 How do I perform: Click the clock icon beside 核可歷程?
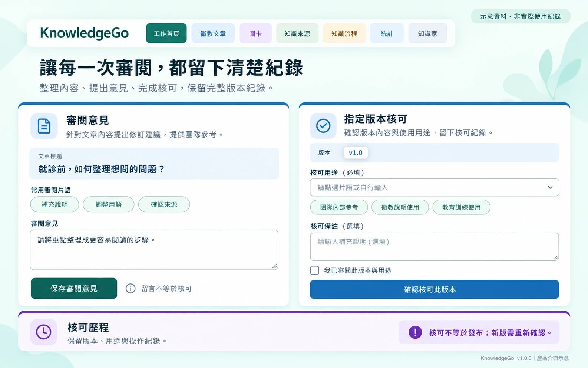[44, 332]
